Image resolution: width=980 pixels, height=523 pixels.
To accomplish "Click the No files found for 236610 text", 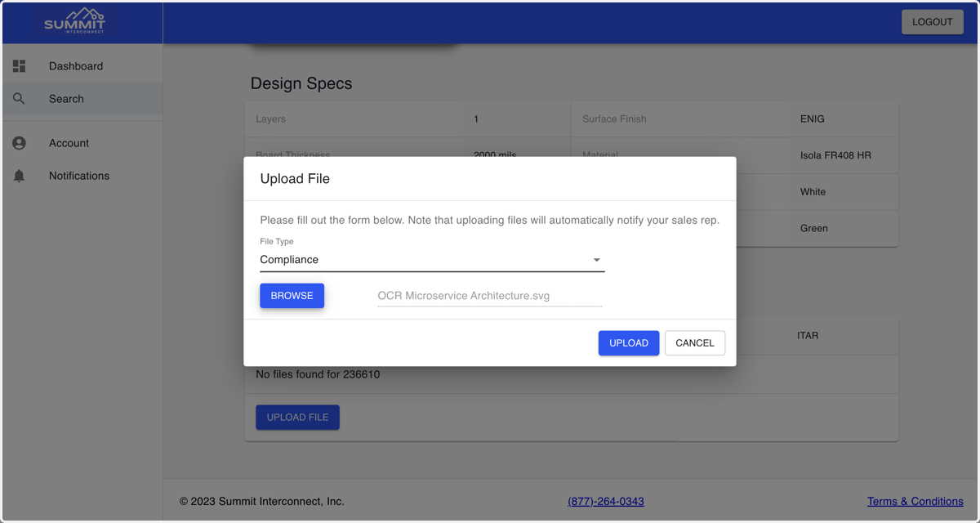I will click(x=318, y=374).
